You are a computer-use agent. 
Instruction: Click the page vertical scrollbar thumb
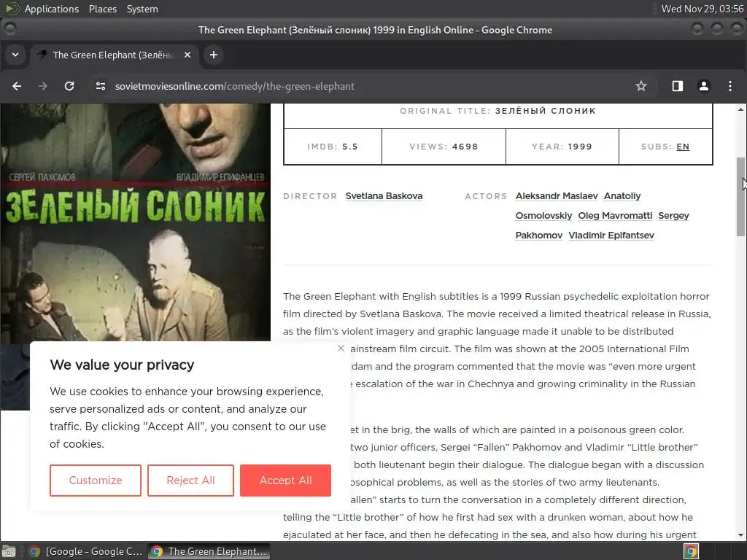(741, 196)
